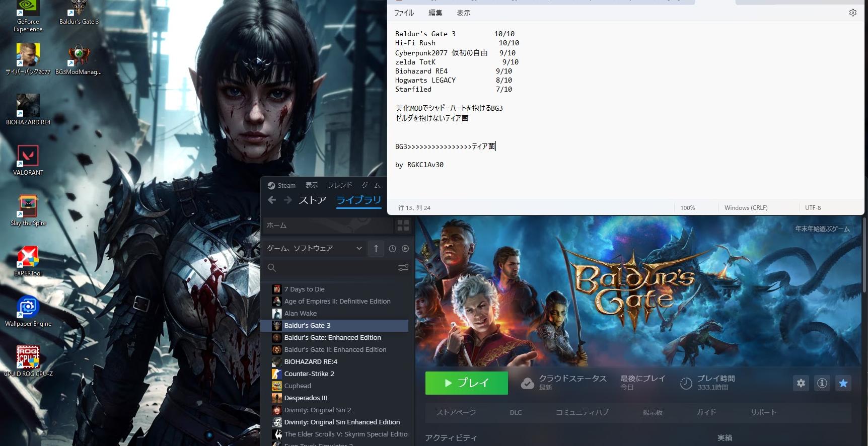Viewport: 868px width, 446px height.
Task: Switch to Steam ストア tab
Action: [313, 200]
